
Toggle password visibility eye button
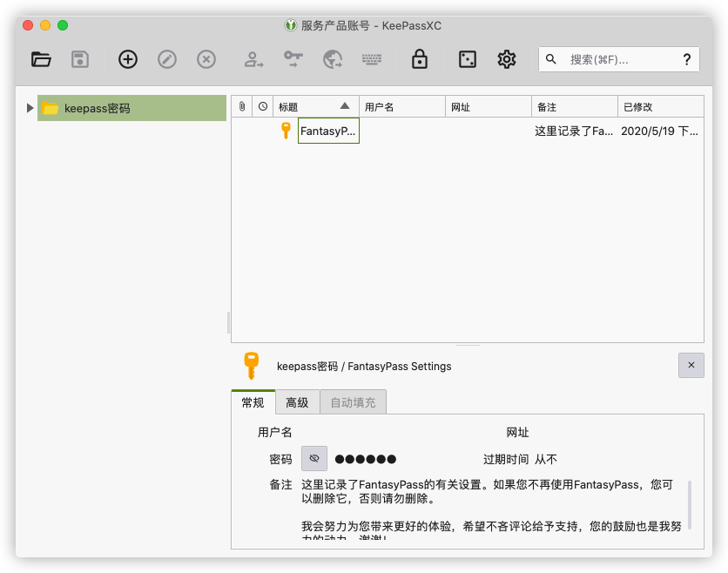(x=314, y=459)
